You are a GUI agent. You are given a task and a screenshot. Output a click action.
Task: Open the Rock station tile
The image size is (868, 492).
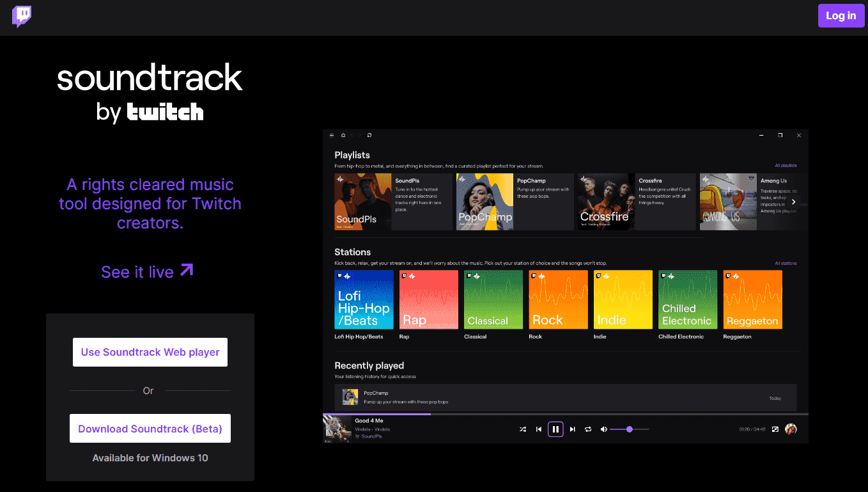(559, 299)
